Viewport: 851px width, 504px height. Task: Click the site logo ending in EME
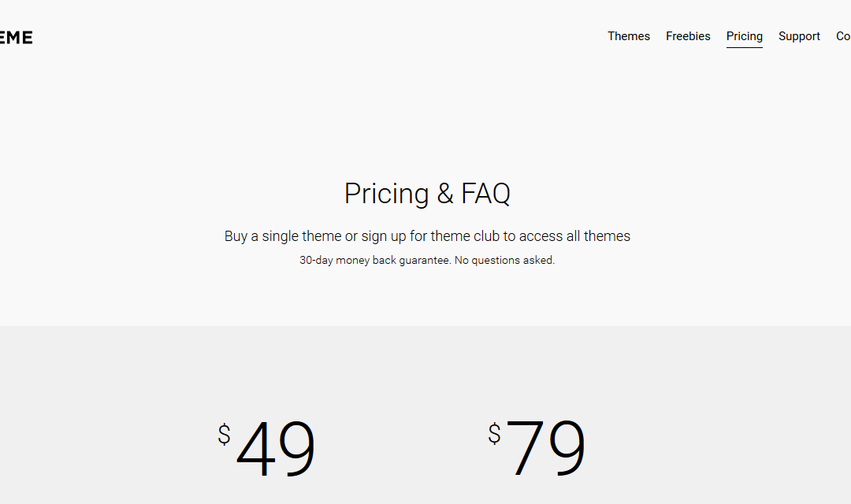pyautogui.click(x=17, y=38)
